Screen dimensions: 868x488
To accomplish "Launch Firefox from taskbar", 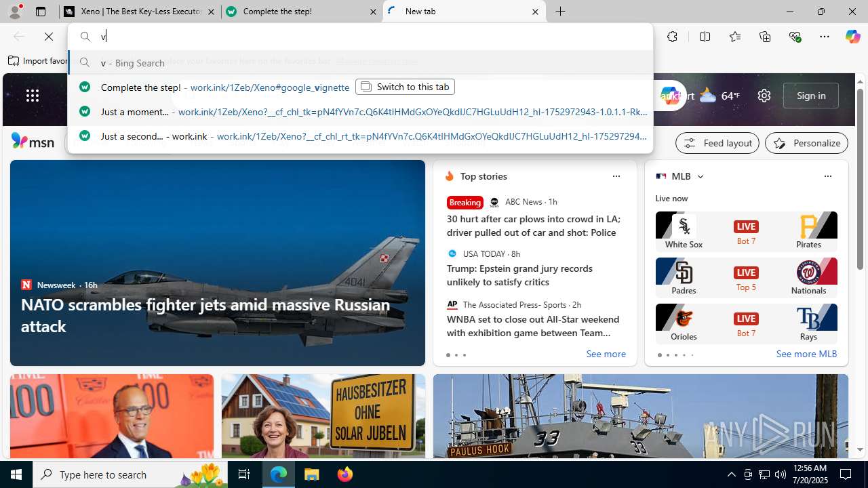I will 344,474.
